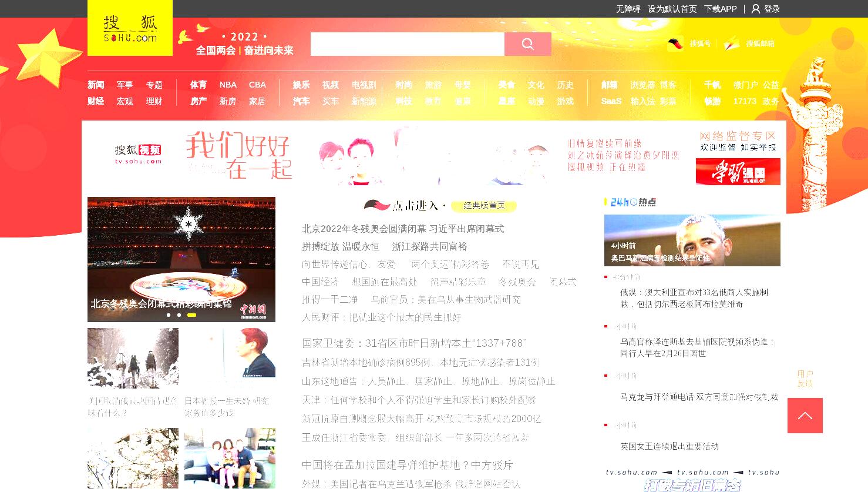
Task: Open the 娱乐 channel
Action: (301, 85)
